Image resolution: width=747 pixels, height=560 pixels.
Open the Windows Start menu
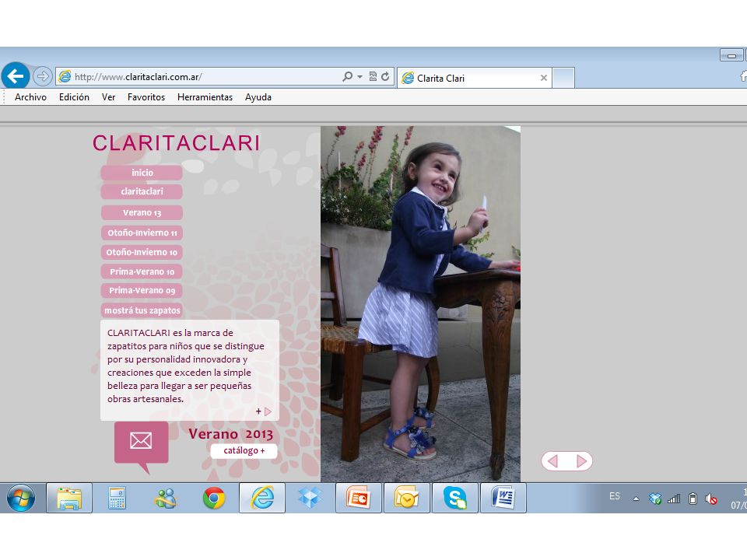[21, 498]
